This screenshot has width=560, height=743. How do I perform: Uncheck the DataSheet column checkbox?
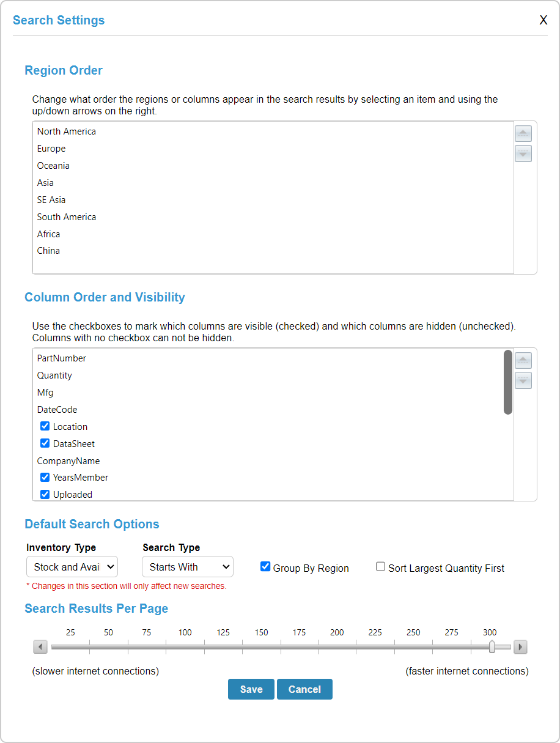point(45,443)
